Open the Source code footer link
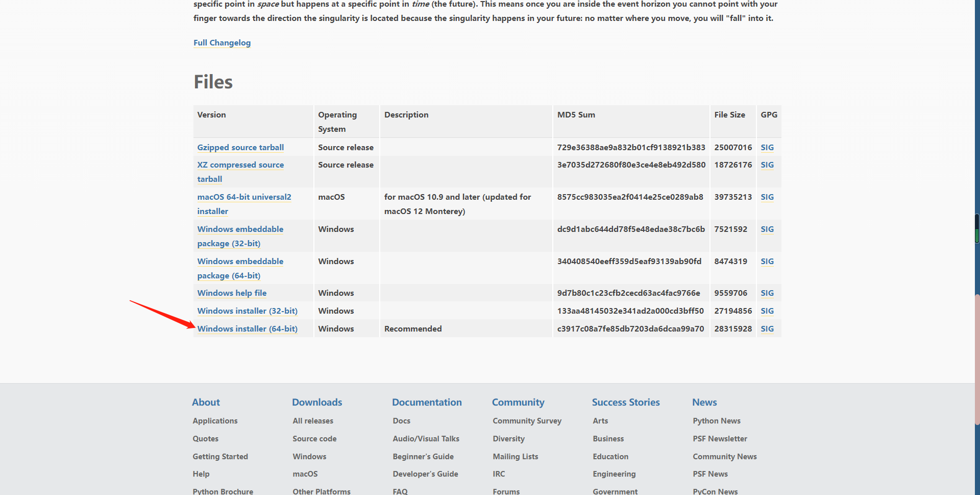 click(314, 439)
